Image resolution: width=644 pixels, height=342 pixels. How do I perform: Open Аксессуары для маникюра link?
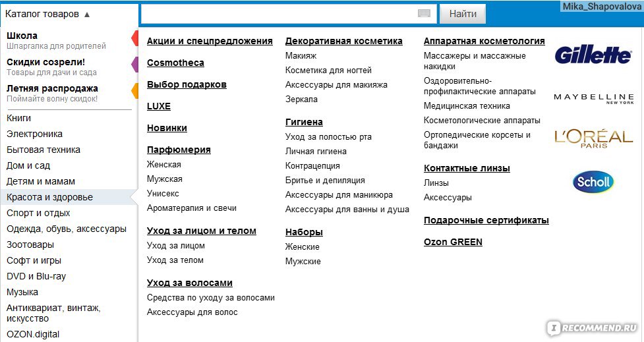tap(339, 195)
